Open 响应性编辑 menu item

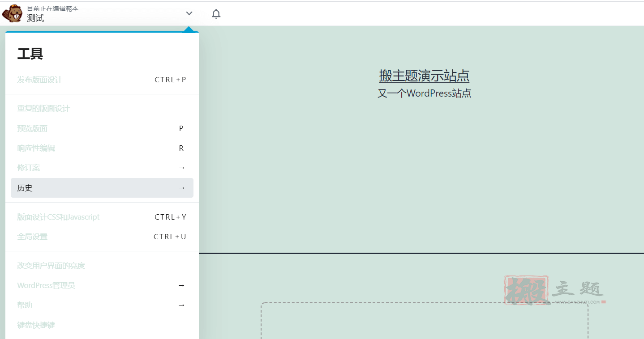tap(102, 148)
